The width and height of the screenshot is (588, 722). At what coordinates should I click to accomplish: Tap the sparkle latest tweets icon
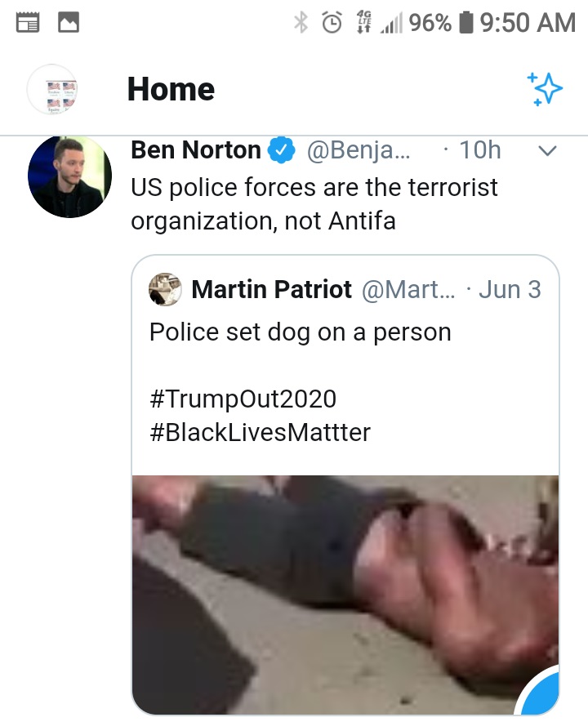tap(544, 88)
